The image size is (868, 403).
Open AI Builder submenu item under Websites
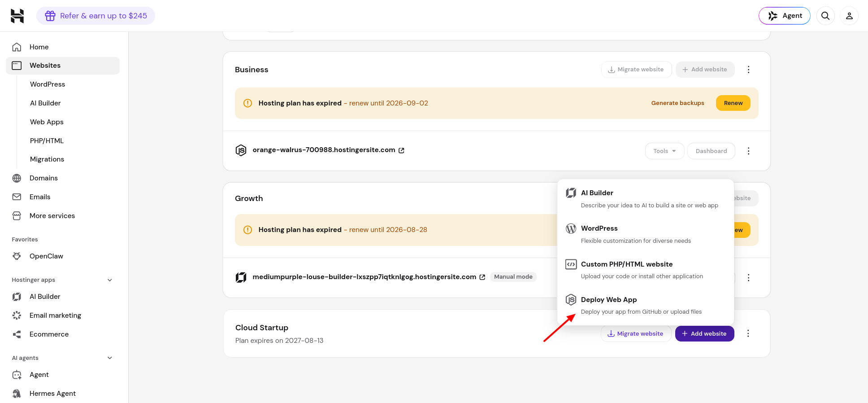45,103
